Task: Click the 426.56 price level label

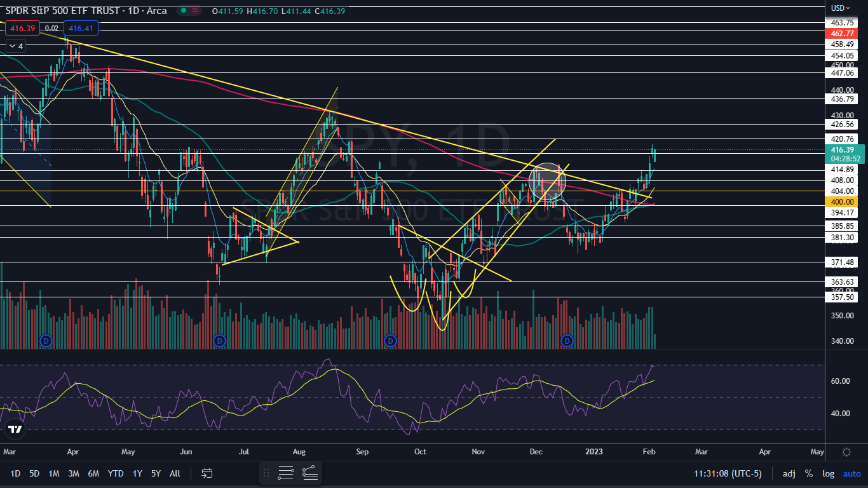Action: pos(840,124)
